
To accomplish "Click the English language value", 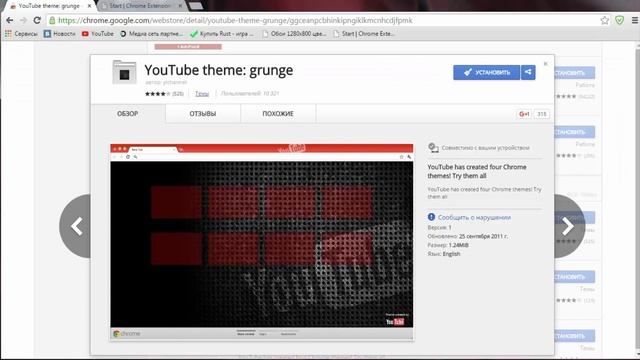I will tap(451, 254).
